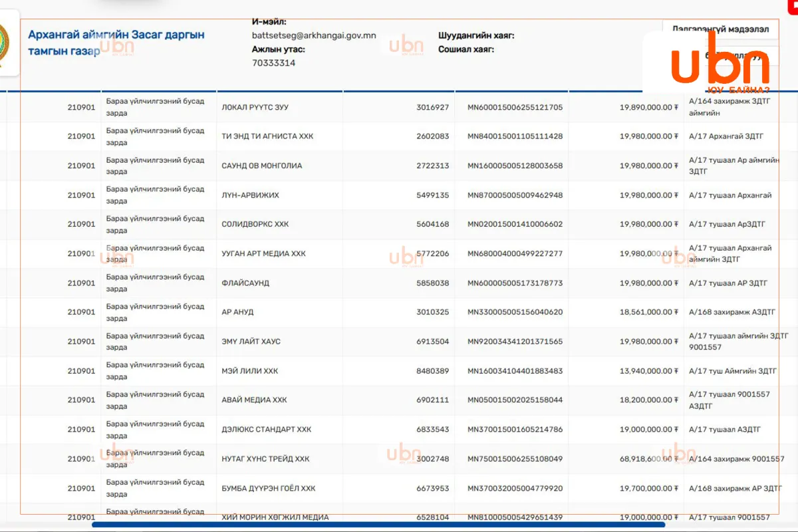Open the Дэлгэрэнгүй мэдээлэл button

click(x=720, y=29)
